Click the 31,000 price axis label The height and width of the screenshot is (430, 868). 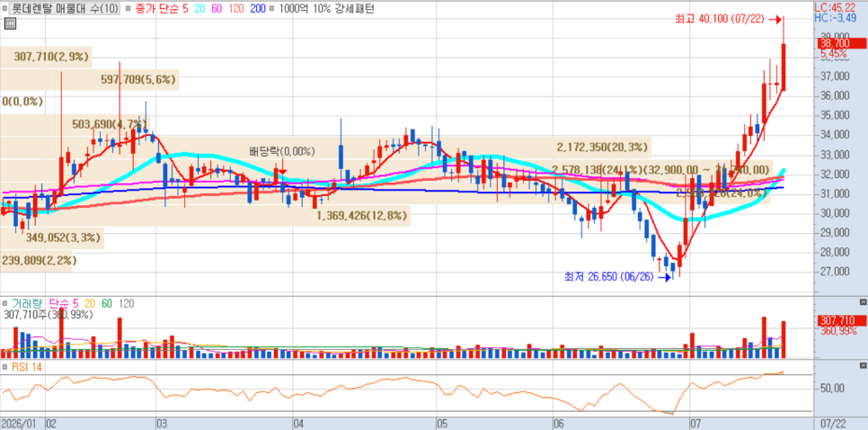tap(835, 193)
